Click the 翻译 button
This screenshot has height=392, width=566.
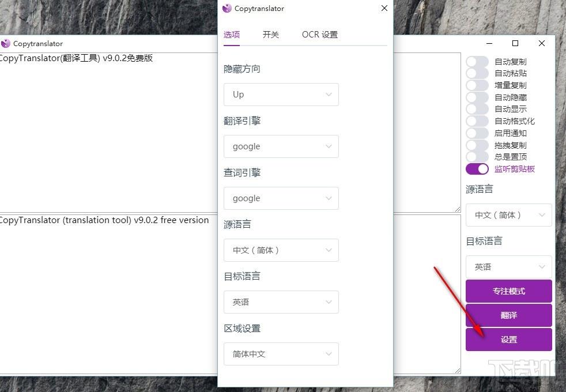pos(508,315)
